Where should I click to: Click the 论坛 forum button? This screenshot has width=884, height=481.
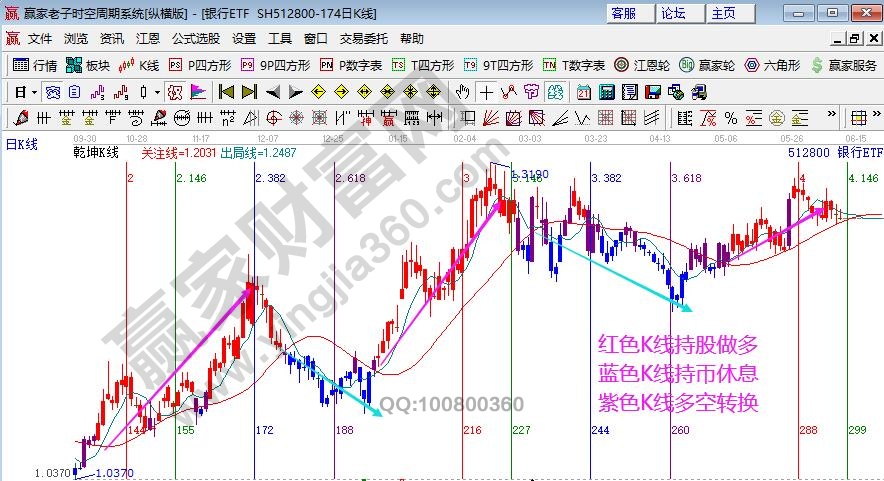[x=674, y=13]
